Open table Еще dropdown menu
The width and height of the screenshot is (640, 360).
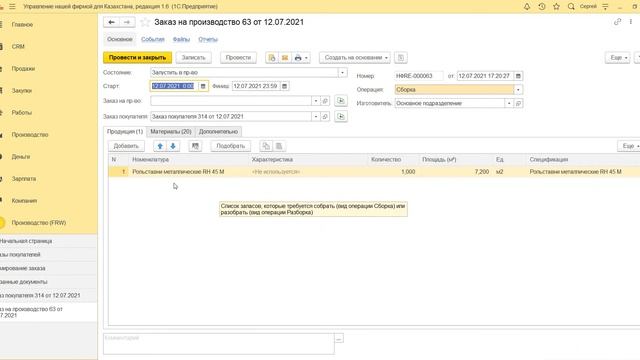click(x=629, y=146)
